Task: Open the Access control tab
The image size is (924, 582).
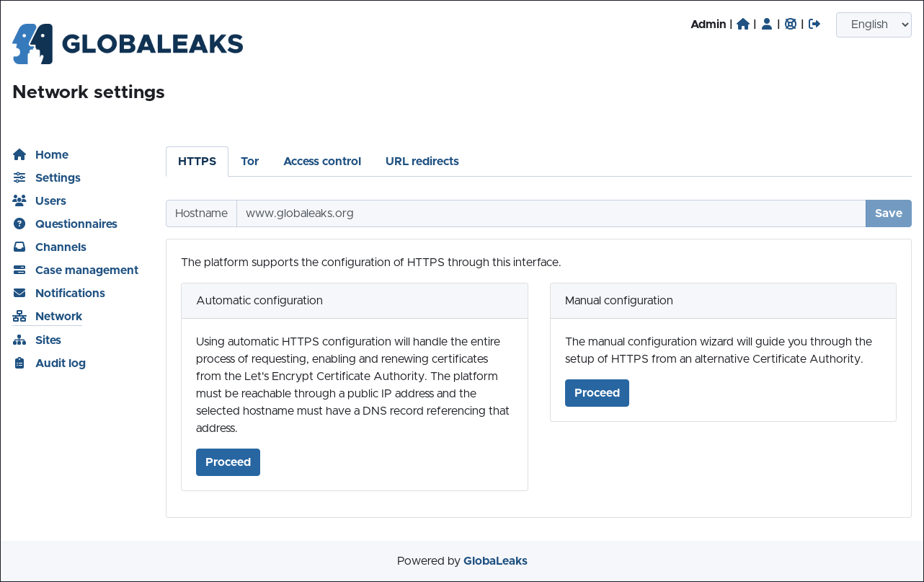Action: 322,161
